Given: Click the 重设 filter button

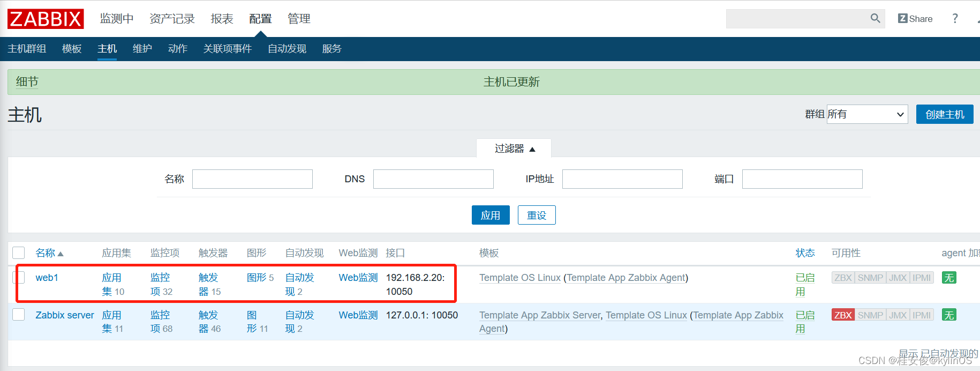Looking at the screenshot, I should click(537, 215).
